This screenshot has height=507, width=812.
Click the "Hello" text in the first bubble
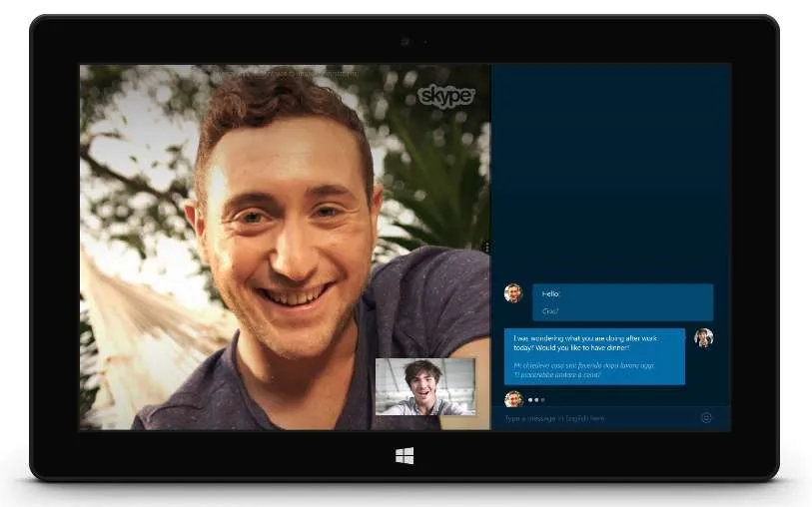click(550, 293)
